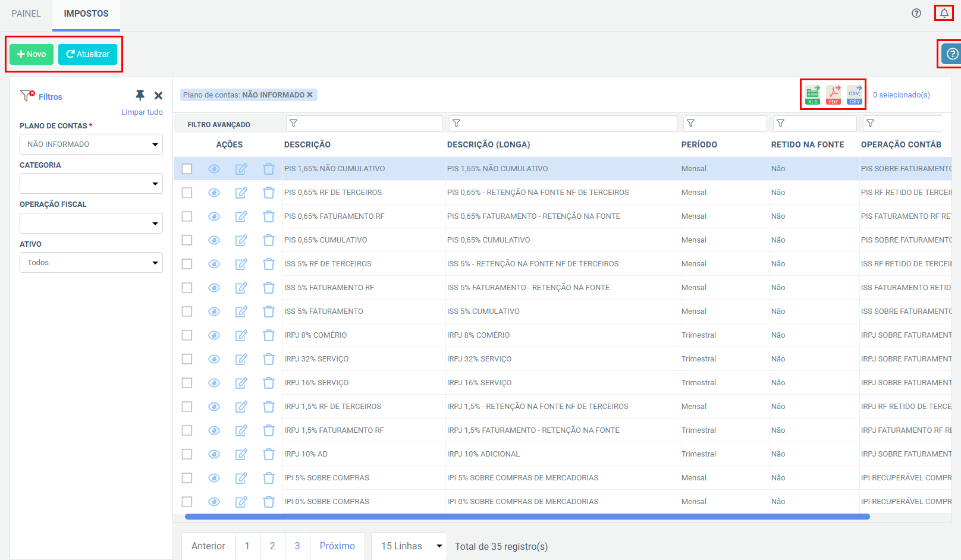The image size is (961, 560).
Task: Delete IRPJ 8% COMÉRIO row
Action: (x=269, y=335)
